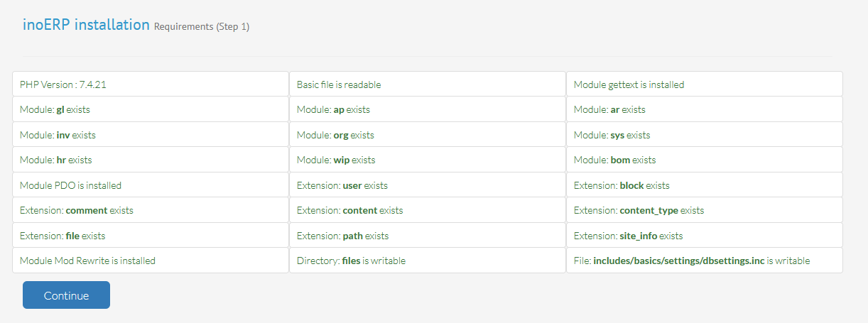Click the Continue button
Image resolution: width=868 pixels, height=323 pixels.
pos(66,295)
